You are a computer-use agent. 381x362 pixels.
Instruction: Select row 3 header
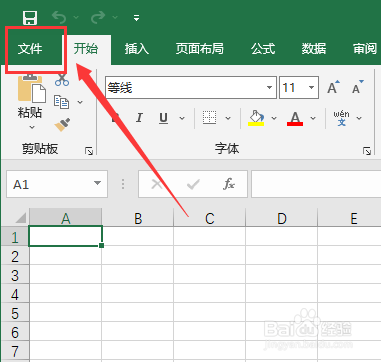pyautogui.click(x=15, y=275)
